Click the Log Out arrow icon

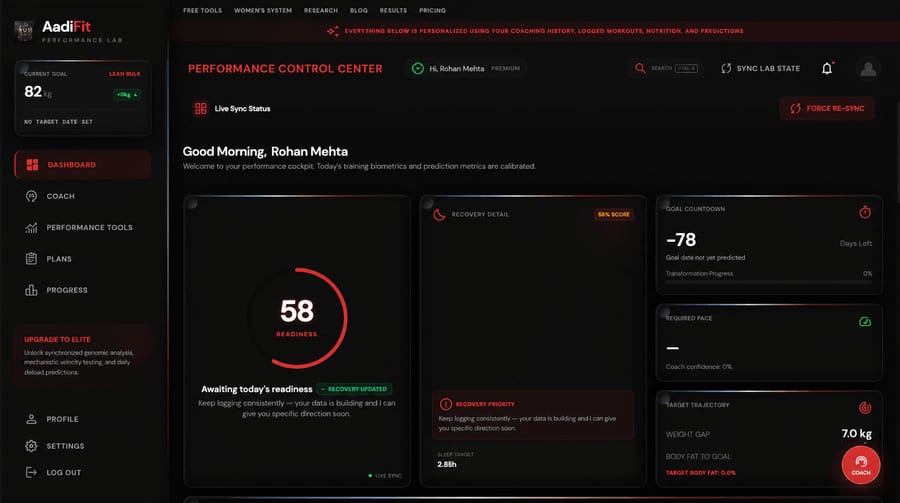point(31,473)
